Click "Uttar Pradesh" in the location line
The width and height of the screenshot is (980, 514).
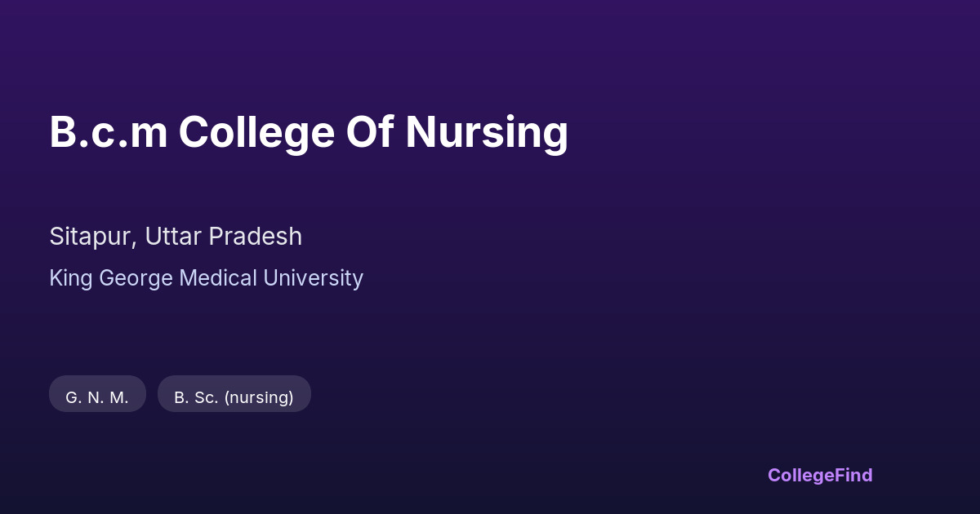[x=224, y=237]
